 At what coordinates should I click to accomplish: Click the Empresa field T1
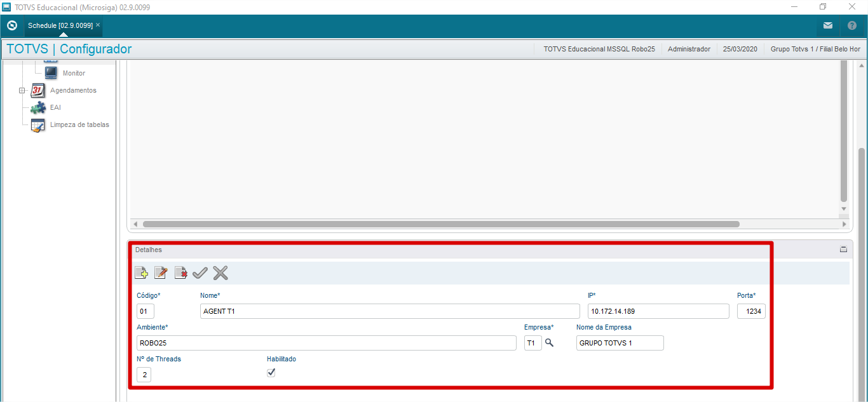533,343
